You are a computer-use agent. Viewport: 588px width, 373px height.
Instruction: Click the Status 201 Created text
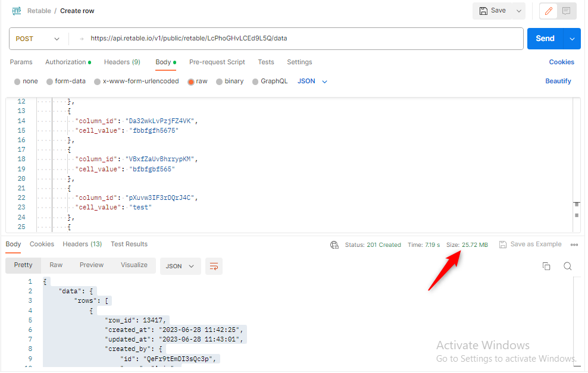pos(373,245)
